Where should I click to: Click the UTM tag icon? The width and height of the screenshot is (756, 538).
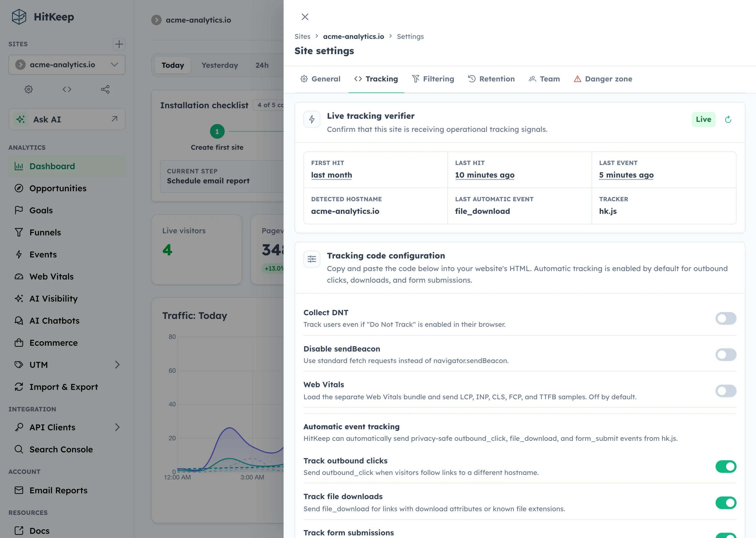(19, 365)
